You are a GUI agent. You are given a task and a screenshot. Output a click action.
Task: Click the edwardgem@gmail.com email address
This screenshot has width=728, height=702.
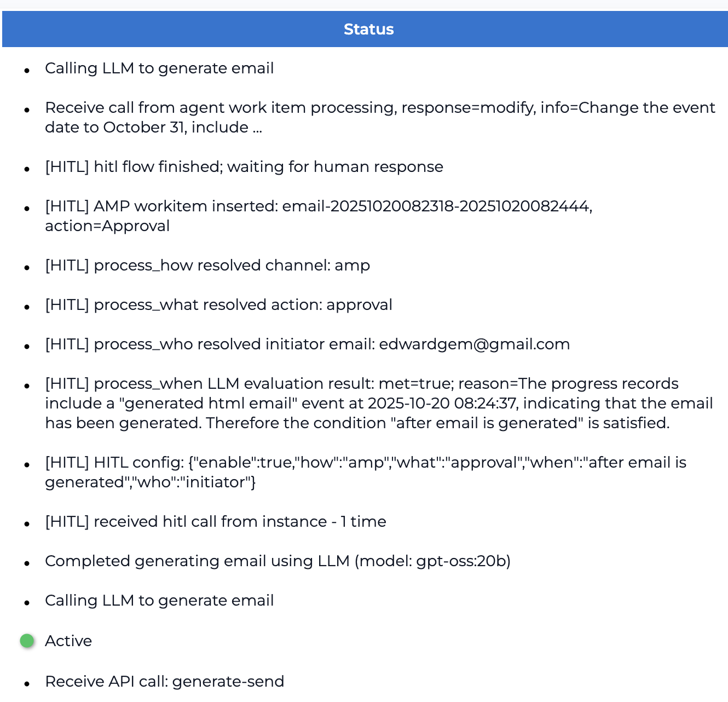[474, 344]
